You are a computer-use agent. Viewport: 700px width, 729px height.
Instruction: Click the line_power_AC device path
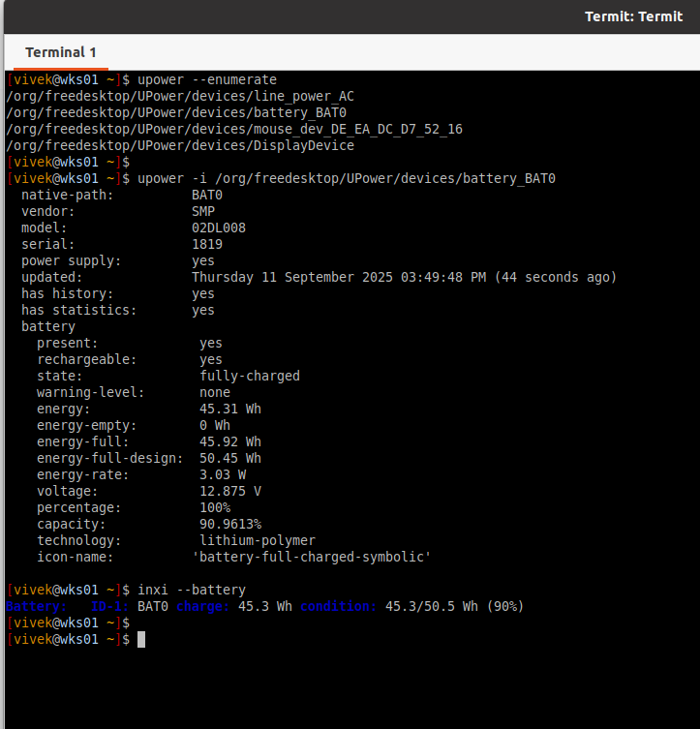pyautogui.click(x=180, y=96)
